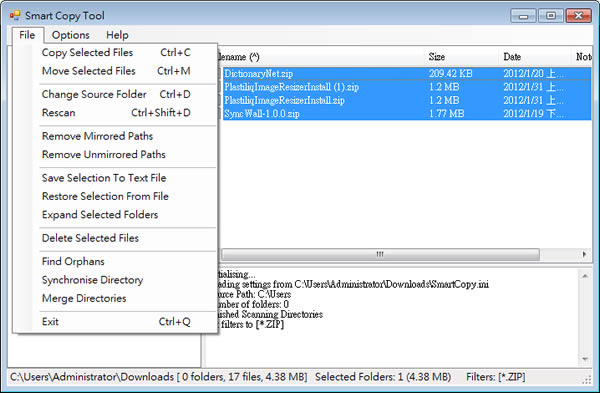600x393 pixels.
Task: Select Move Selected Files from menu
Action: (116, 71)
